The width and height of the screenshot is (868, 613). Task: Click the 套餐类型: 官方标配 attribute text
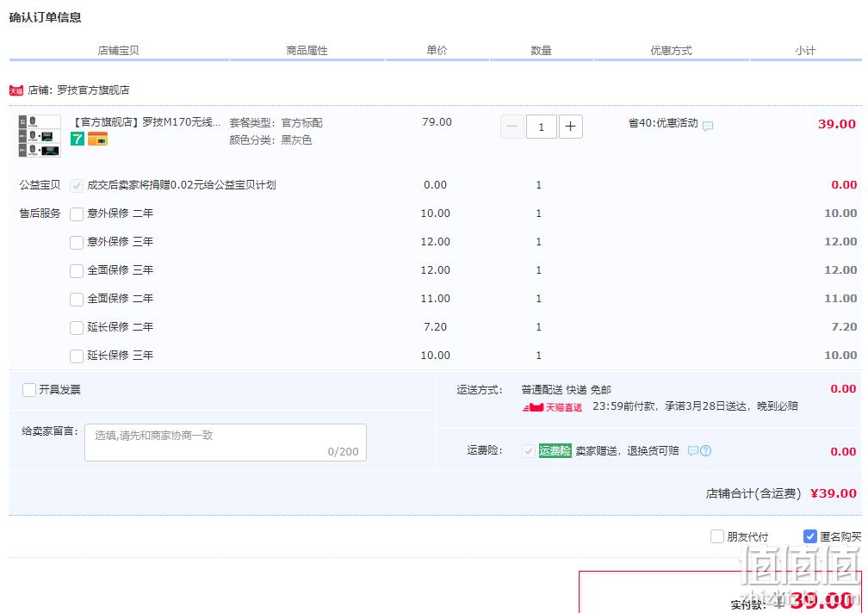pos(276,123)
